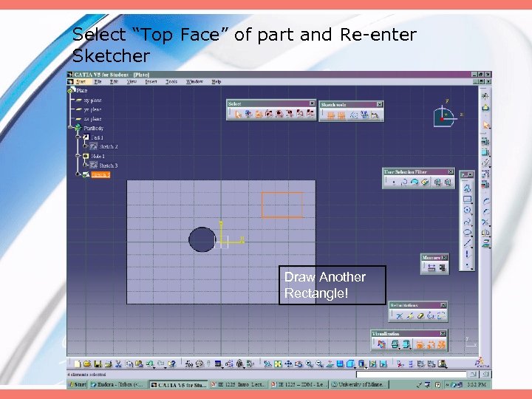
Task: Toggle Snap to Point in Sketch tools
Action: 341,115
